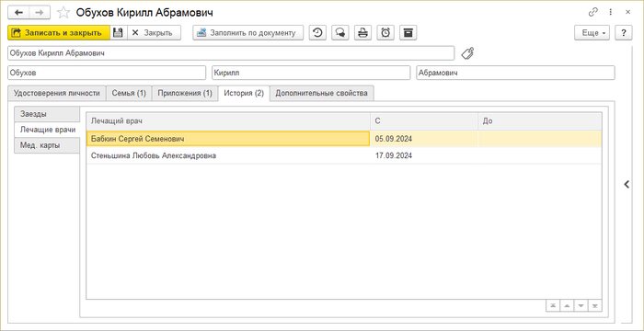Click the С column header
The height and width of the screenshot is (331, 644).
[x=424, y=121]
